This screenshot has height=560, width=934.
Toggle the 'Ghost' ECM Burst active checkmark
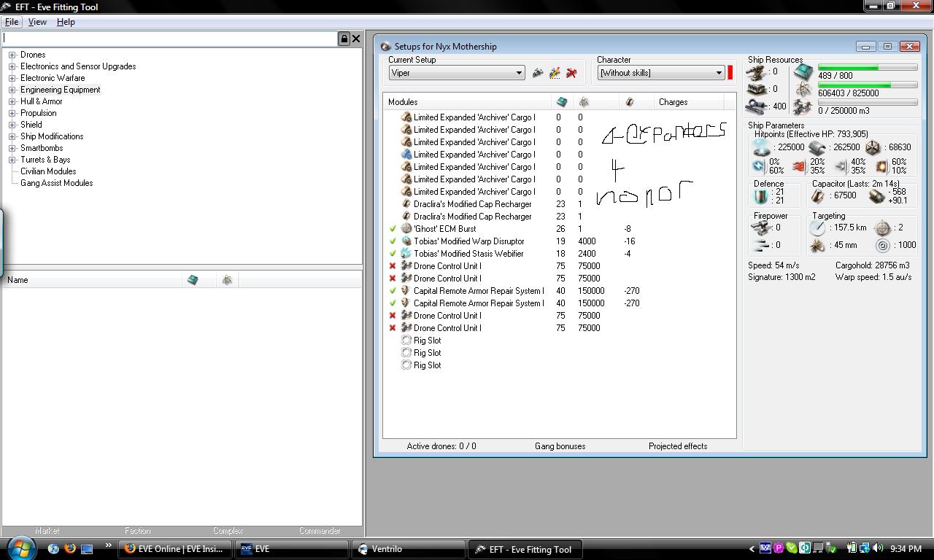pyautogui.click(x=393, y=229)
